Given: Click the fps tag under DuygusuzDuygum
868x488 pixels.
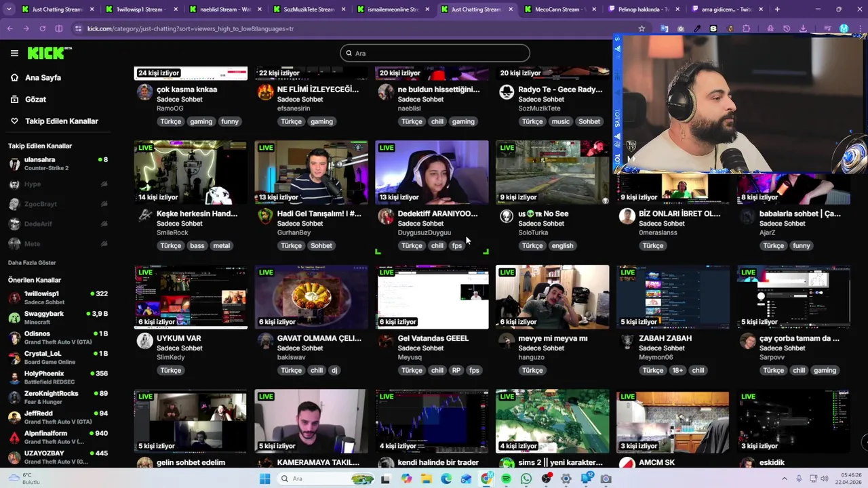Looking at the screenshot, I should [457, 245].
